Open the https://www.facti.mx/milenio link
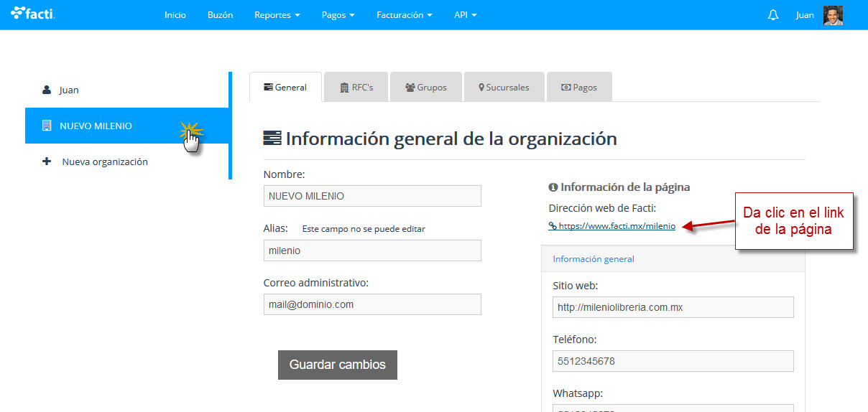This screenshot has height=412, width=868. (x=617, y=225)
